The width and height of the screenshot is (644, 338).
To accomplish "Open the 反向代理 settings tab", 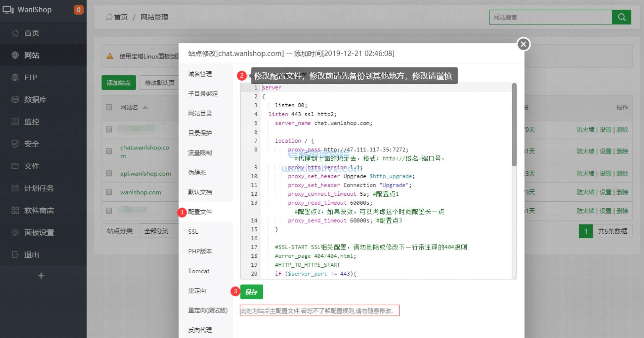I will 200,330.
